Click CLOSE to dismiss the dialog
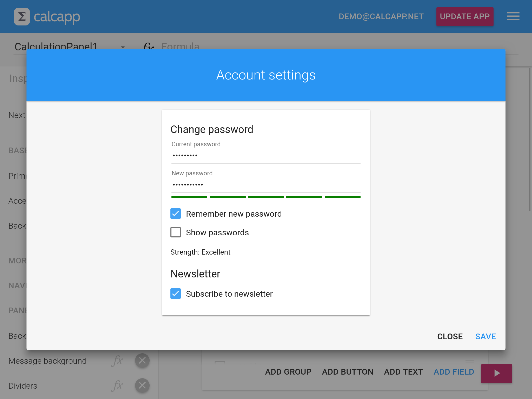The image size is (532, 399). [x=450, y=336]
